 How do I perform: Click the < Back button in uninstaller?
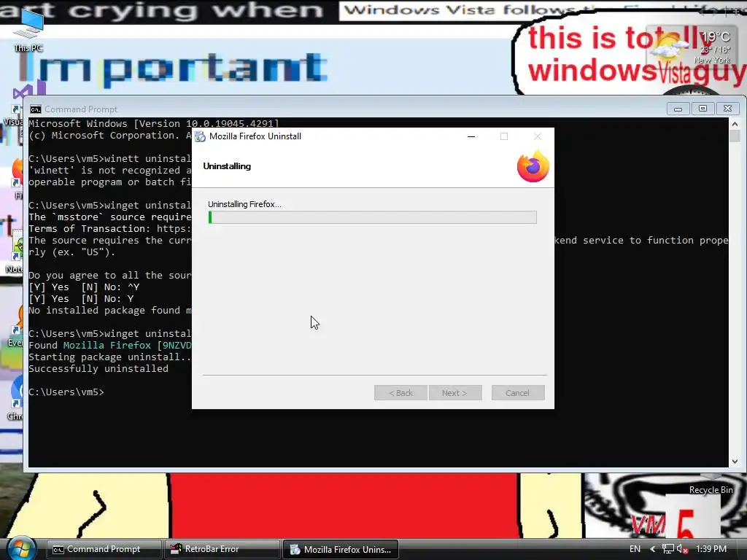point(400,393)
